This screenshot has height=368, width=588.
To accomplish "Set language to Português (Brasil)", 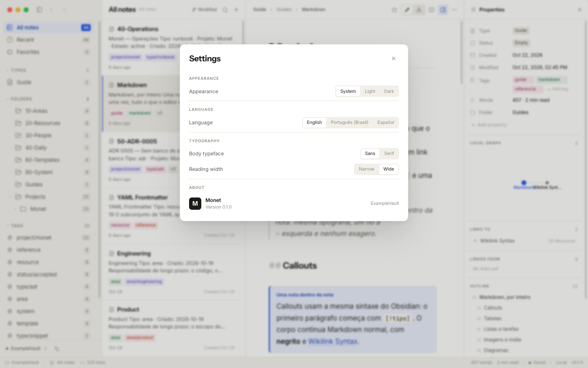I will point(350,122).
